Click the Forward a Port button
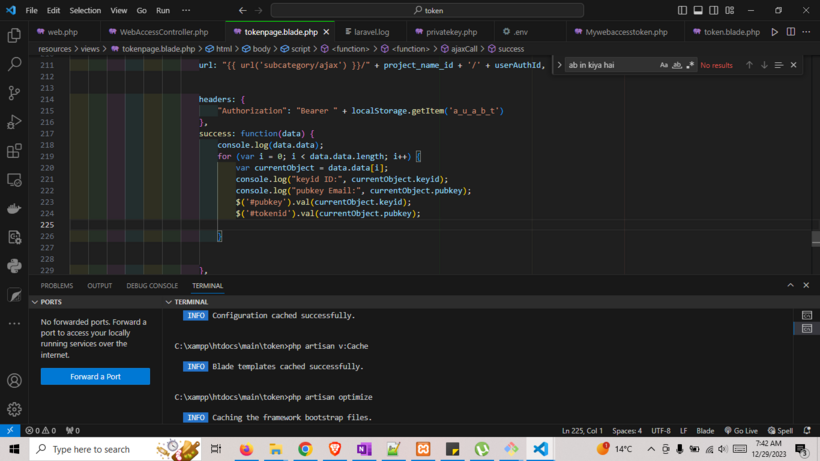This screenshot has width=820, height=461. click(x=95, y=376)
